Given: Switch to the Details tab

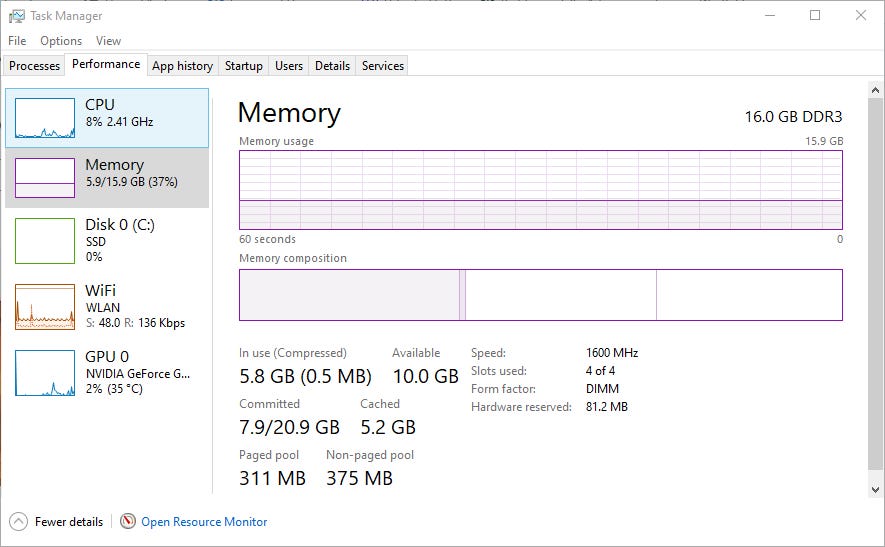Looking at the screenshot, I should point(332,65).
